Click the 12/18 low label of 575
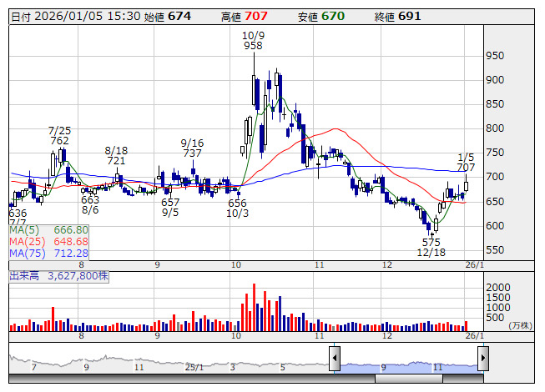 tap(431, 247)
